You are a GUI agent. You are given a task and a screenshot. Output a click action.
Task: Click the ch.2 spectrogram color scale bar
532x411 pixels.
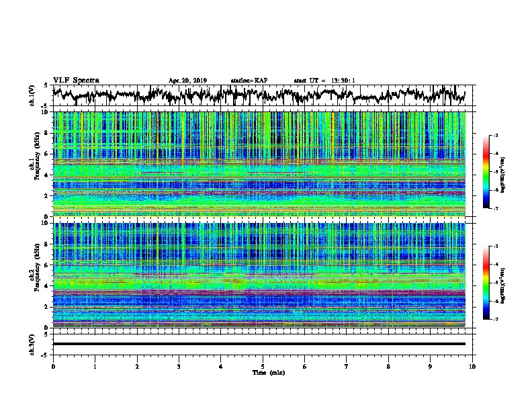tap(486, 283)
